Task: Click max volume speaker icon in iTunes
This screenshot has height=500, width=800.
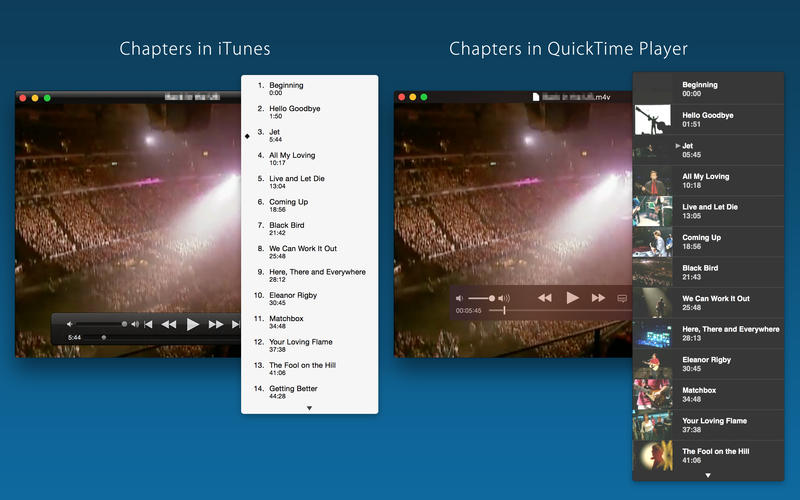Action: (136, 324)
